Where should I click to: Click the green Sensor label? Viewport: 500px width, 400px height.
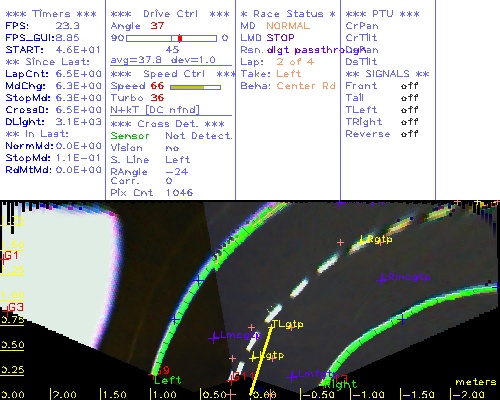130,136
